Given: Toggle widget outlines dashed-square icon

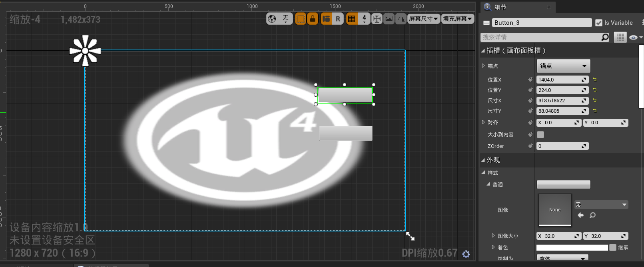Looking at the screenshot, I should (x=300, y=19).
